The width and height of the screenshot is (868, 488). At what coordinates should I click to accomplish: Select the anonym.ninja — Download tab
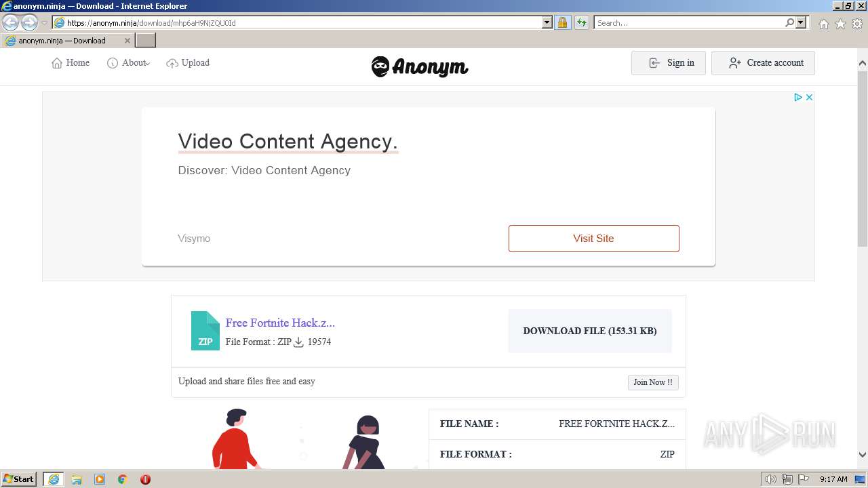point(66,41)
